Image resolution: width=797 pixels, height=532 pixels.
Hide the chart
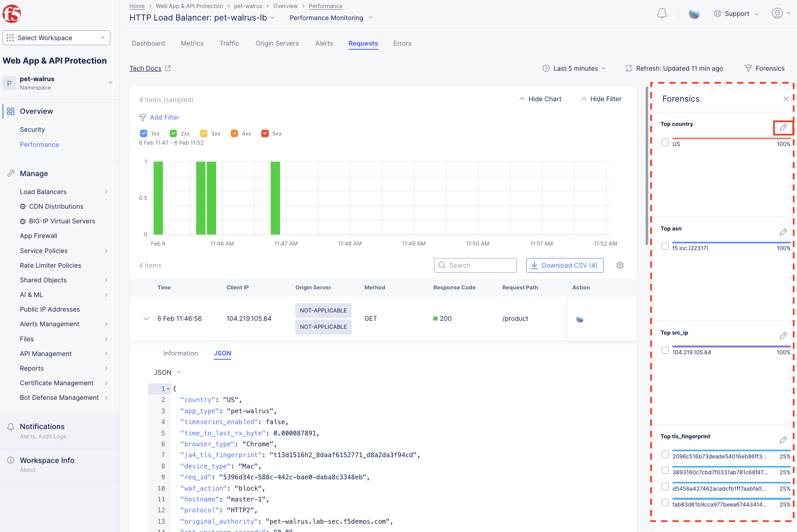point(540,99)
